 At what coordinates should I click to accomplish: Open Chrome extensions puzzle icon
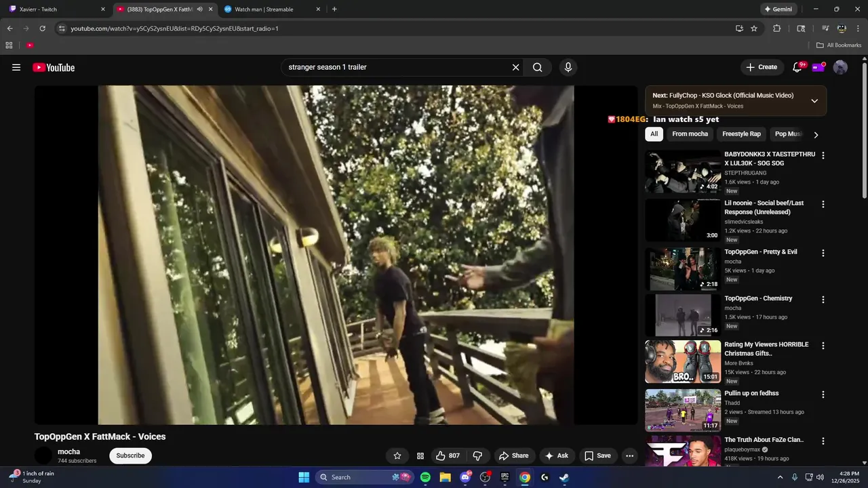coord(777,28)
